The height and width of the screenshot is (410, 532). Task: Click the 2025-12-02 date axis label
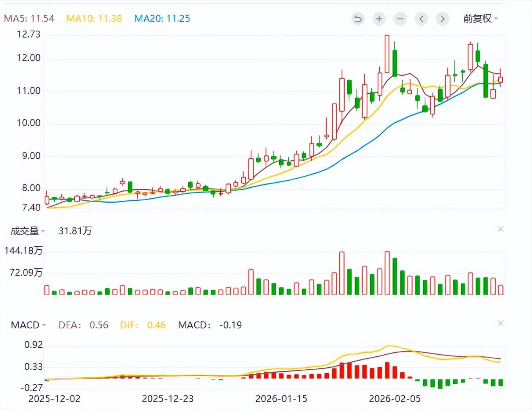pos(54,399)
